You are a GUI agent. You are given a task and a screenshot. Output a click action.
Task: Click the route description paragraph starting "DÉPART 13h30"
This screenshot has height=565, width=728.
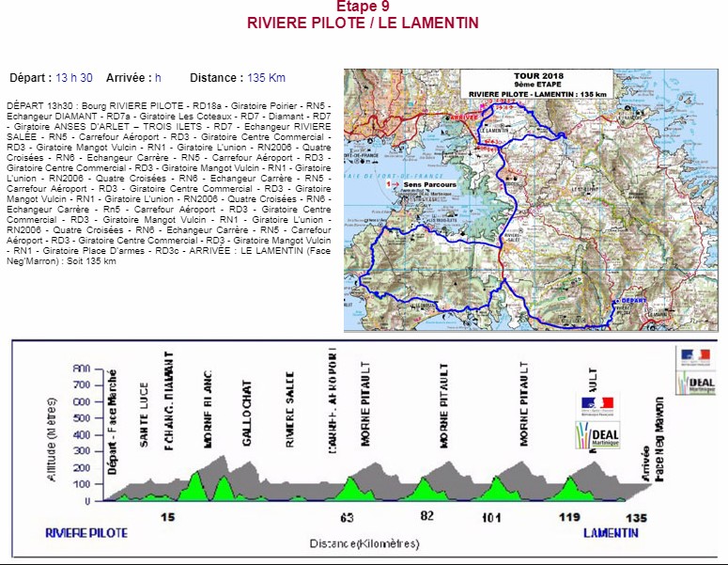tap(168, 183)
